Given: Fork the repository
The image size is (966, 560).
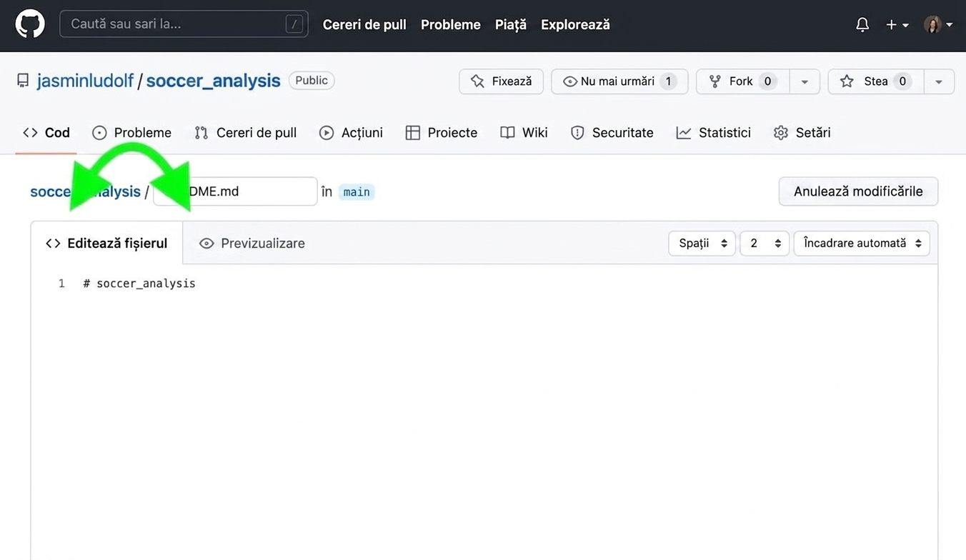Looking at the screenshot, I should 742,81.
